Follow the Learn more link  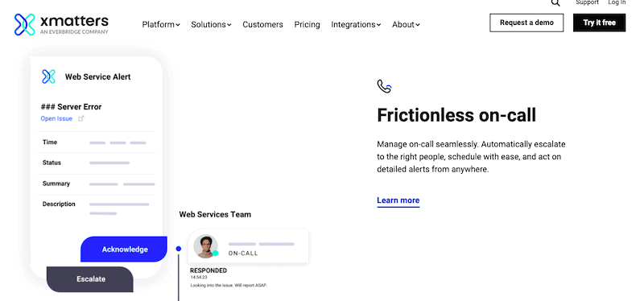tap(398, 200)
